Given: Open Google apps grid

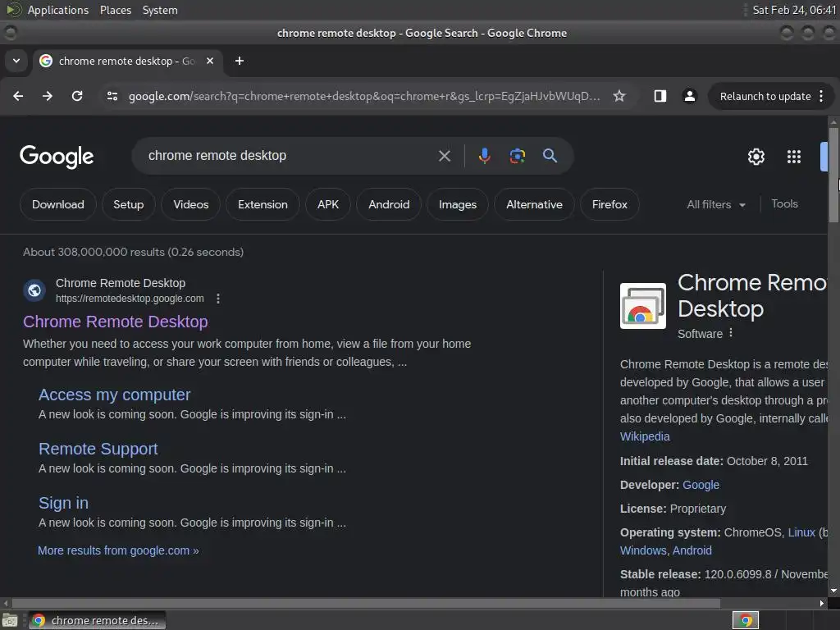Looking at the screenshot, I should tap(794, 157).
